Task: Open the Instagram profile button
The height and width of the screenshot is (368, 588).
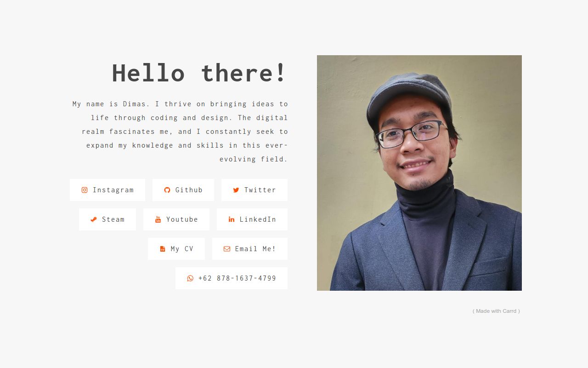Action: click(x=107, y=190)
